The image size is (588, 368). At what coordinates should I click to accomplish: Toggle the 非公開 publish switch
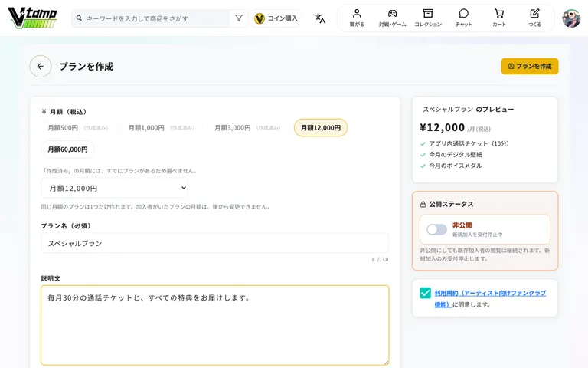pyautogui.click(x=437, y=229)
